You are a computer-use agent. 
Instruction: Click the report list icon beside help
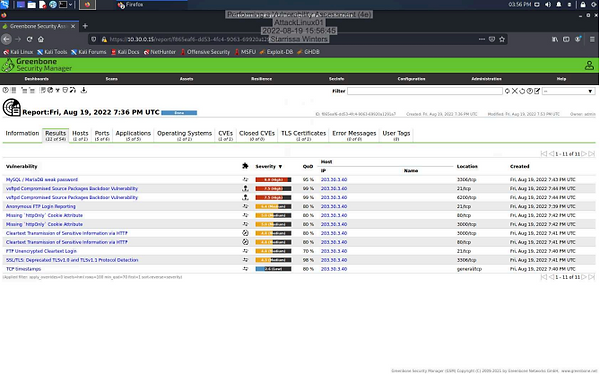point(13,90)
